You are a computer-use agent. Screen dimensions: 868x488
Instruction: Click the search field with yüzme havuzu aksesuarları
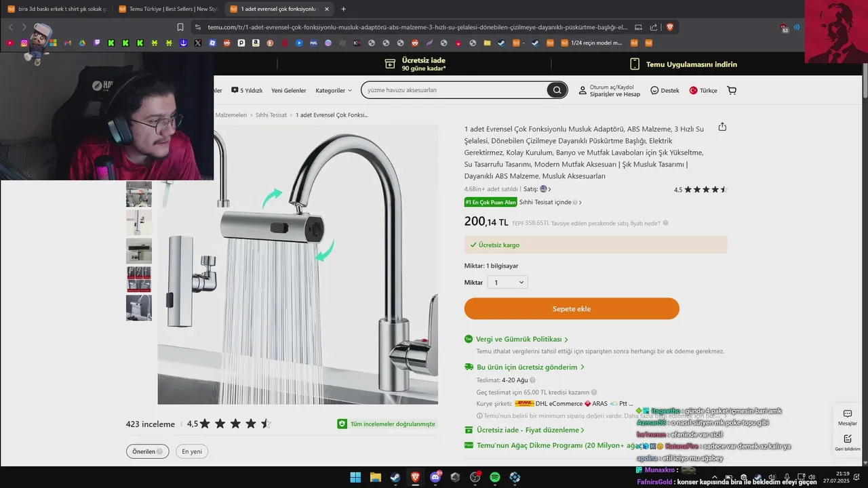tap(456, 90)
